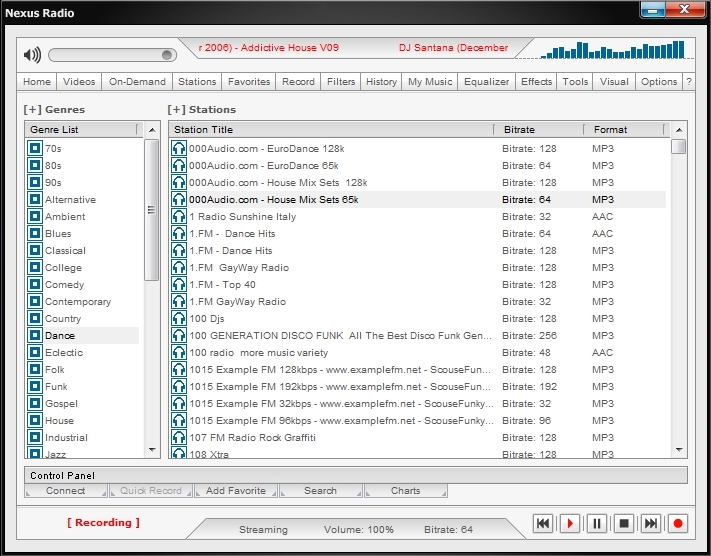Click the speaker mute icon
This screenshot has width=711, height=556.
pos(32,55)
